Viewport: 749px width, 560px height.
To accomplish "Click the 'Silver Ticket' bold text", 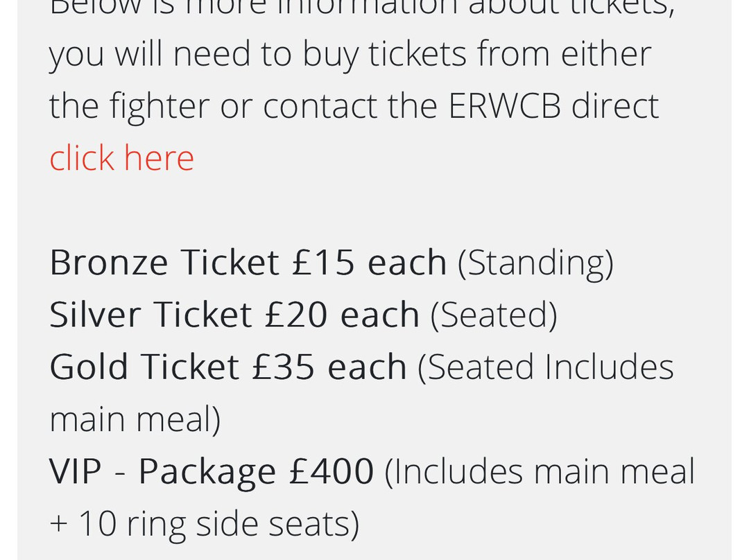I will point(150,315).
